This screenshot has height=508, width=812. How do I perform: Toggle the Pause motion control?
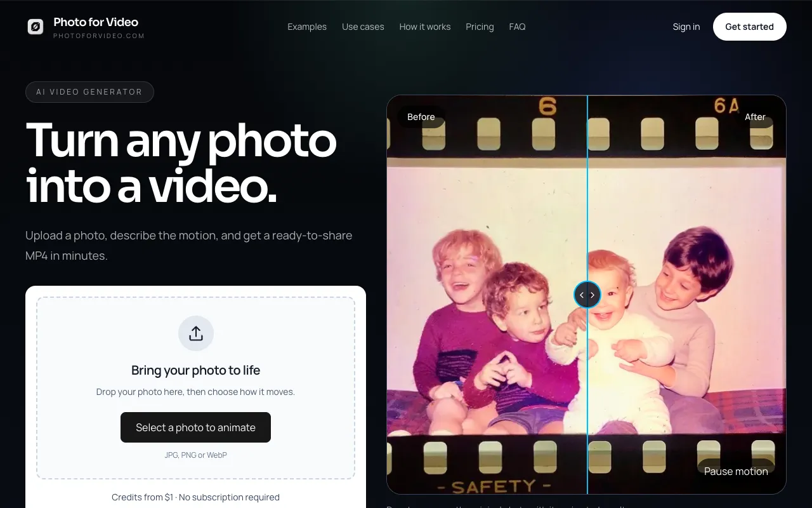click(736, 471)
